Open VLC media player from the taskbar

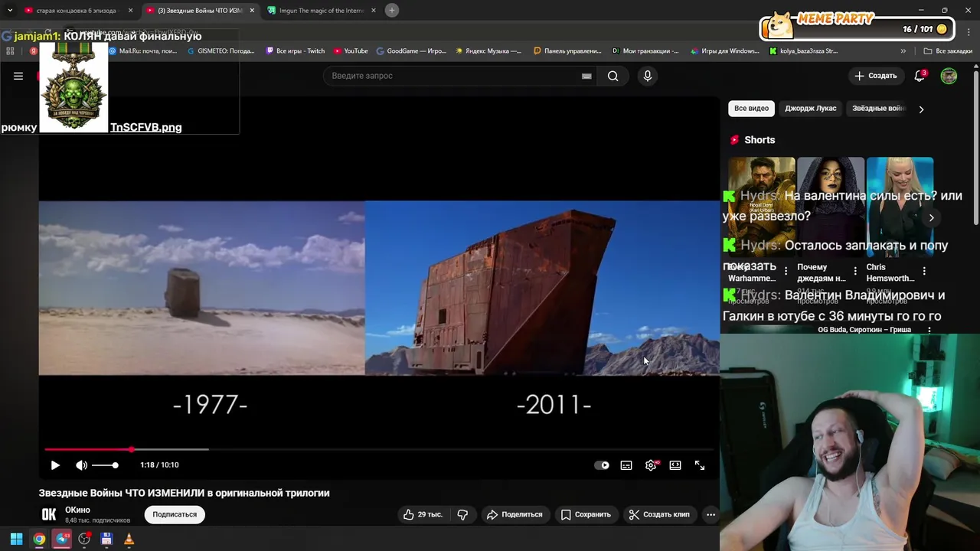(x=129, y=539)
